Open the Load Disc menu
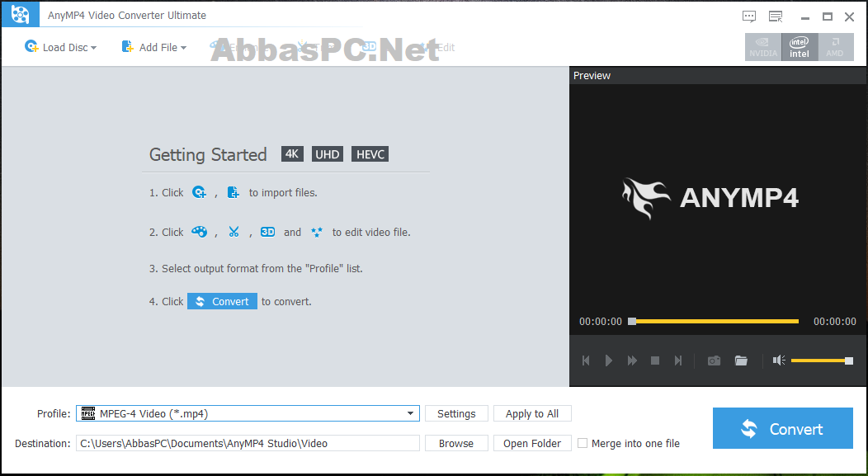868x476 pixels. click(x=61, y=47)
